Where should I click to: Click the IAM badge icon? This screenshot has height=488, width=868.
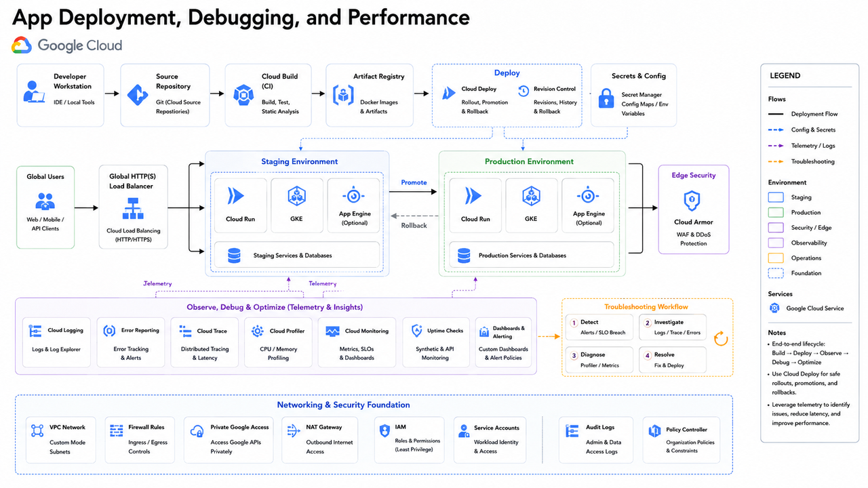[384, 431]
